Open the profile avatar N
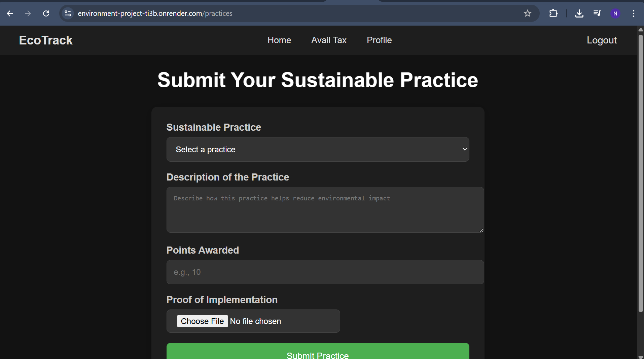The height and width of the screenshot is (359, 644). (615, 13)
